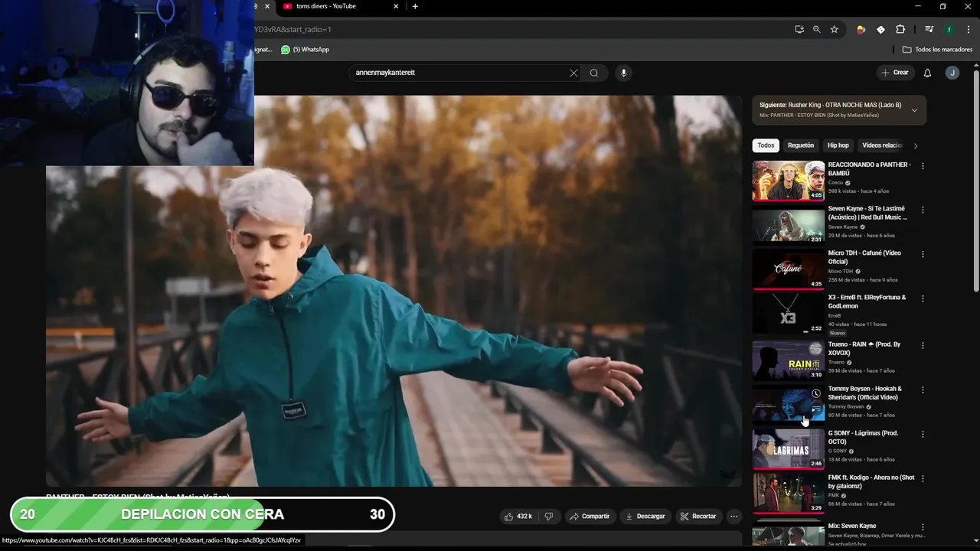The height and width of the screenshot is (551, 980).
Task: Open the J account avatar menu
Action: pyautogui.click(x=952, y=73)
